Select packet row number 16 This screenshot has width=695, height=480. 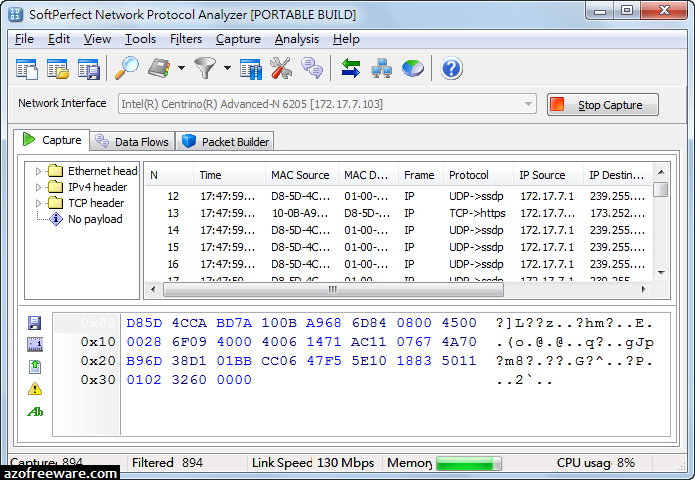pos(399,264)
